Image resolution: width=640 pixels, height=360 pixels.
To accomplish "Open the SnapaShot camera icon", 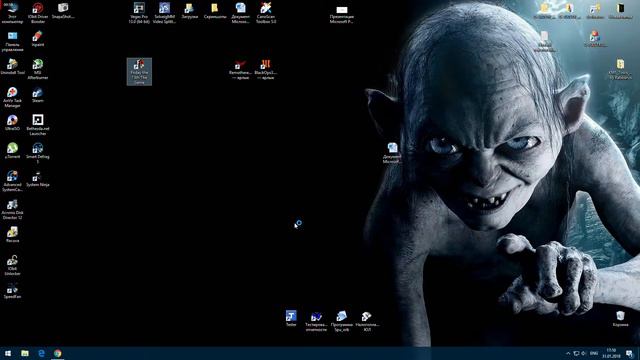I will pyautogui.click(x=63, y=11).
